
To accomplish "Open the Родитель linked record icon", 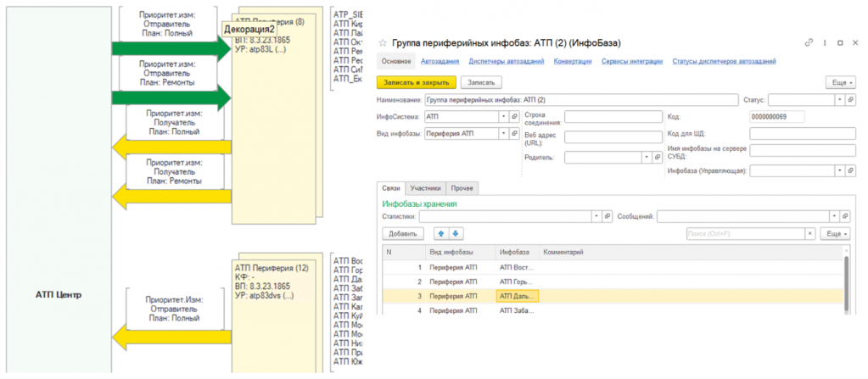I will click(657, 157).
